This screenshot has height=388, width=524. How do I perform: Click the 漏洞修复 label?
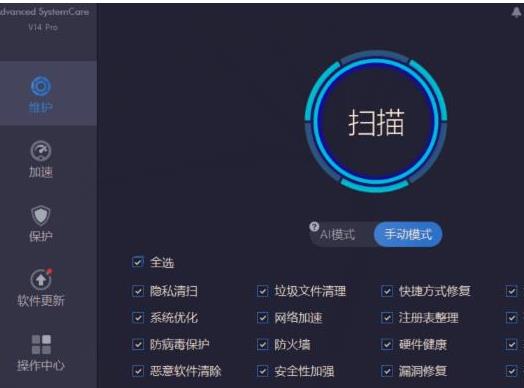[423, 371]
